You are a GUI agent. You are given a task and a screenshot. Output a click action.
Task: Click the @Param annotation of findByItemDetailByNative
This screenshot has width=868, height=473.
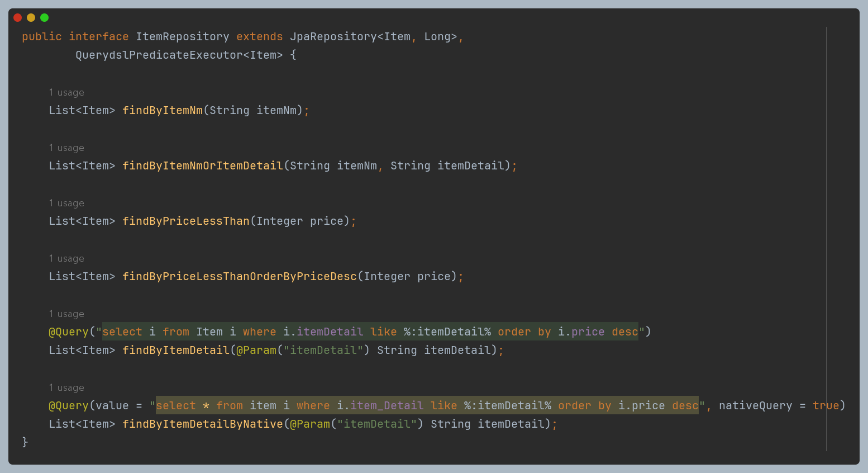pos(310,424)
